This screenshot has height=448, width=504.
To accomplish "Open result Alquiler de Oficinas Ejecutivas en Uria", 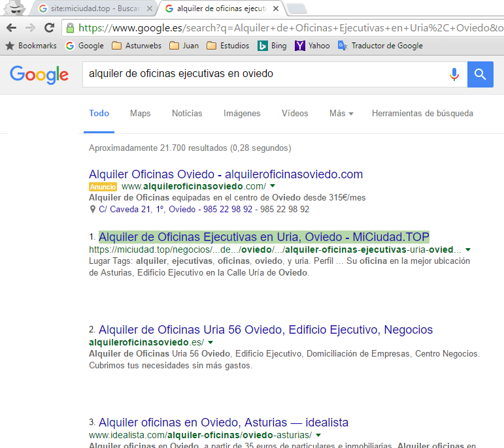I will [x=264, y=237].
